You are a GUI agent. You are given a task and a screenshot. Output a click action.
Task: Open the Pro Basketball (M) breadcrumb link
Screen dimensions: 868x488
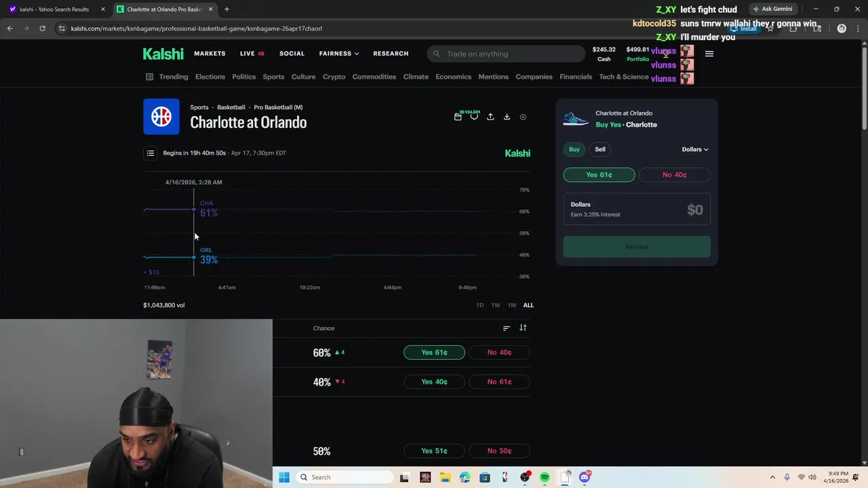tap(278, 107)
